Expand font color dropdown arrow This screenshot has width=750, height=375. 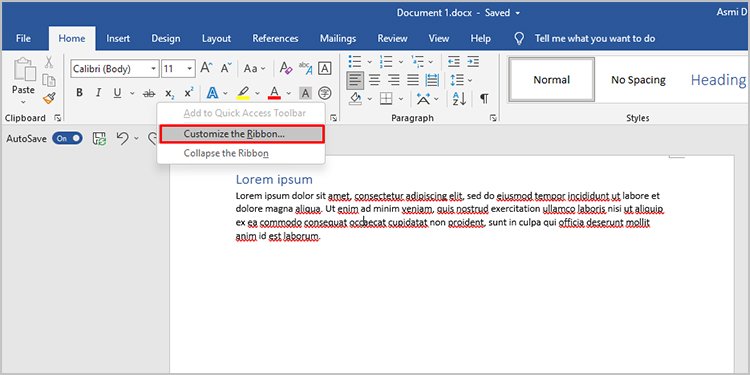point(288,94)
